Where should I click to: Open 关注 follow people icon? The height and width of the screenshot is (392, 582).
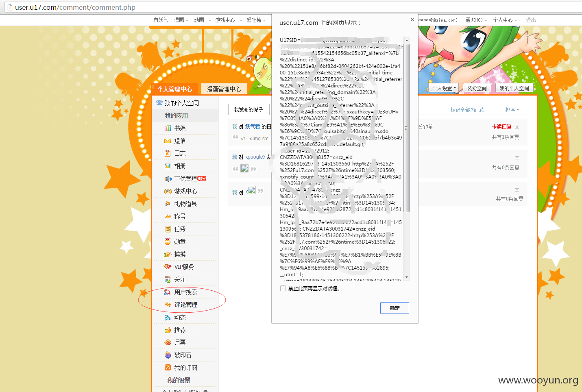point(168,279)
